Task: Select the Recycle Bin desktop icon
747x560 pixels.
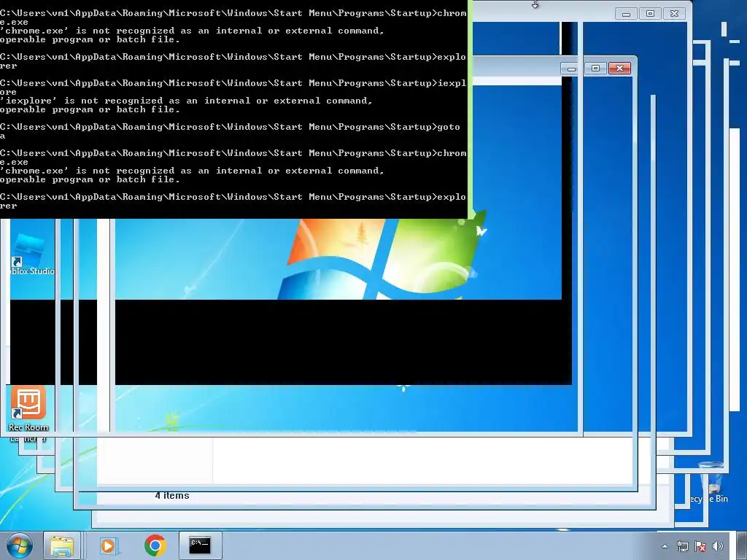Action: click(710, 482)
